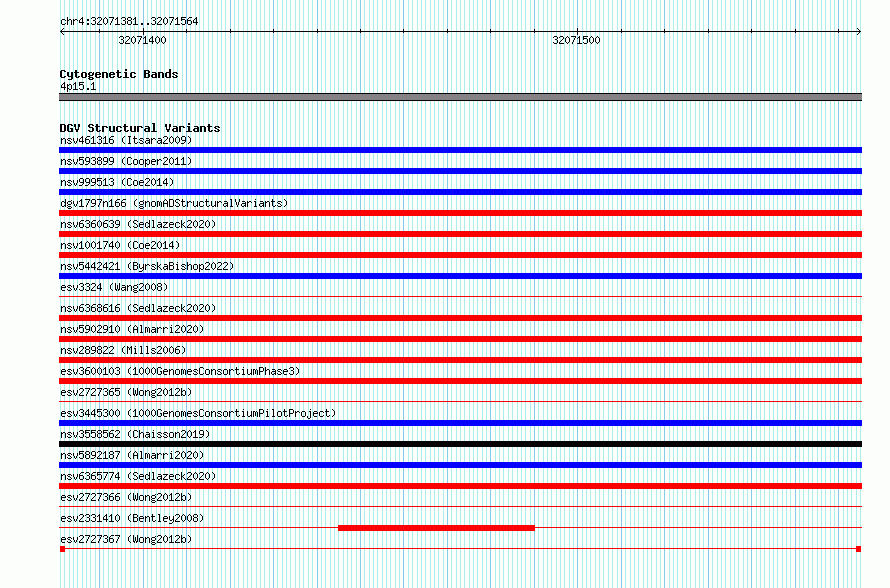Open esv3600103 (1000GenomesConsortiumPhase3) entry
Image resolution: width=890 pixels, height=588 pixels.
[180, 371]
